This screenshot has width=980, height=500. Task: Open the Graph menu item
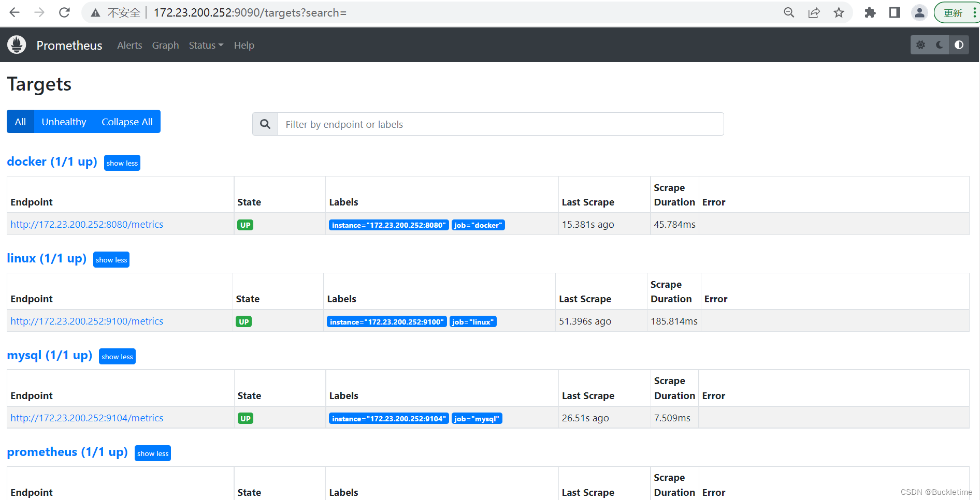pos(165,45)
